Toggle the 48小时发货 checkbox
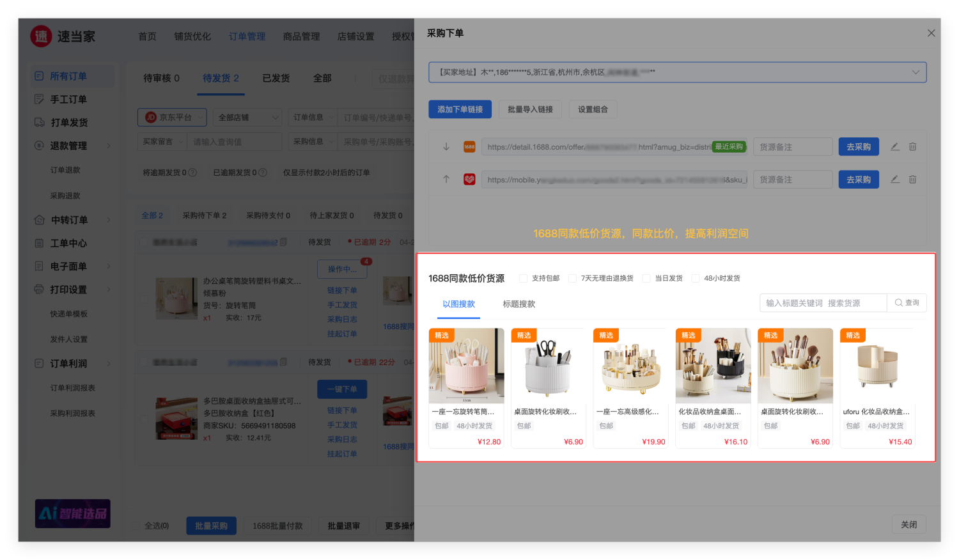Screen dimensions: 959x560 (696, 278)
